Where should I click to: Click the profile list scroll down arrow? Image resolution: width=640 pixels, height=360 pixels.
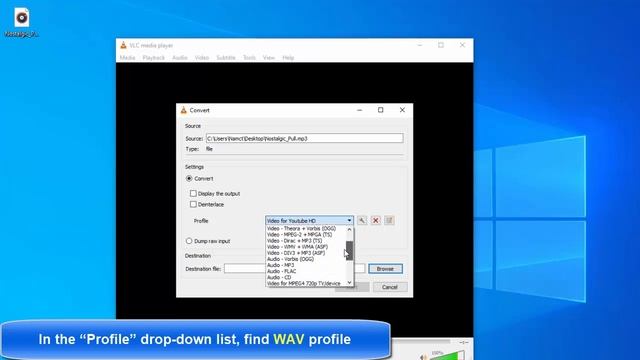(349, 282)
